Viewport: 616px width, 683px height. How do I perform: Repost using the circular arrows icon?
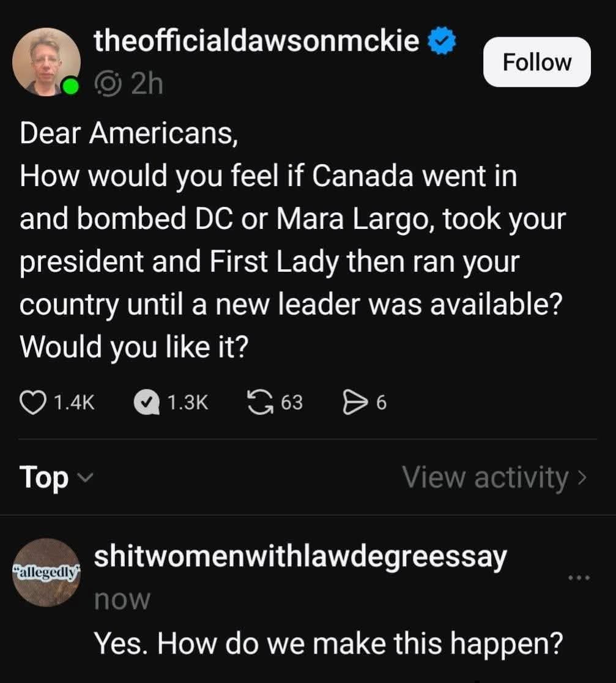coord(260,402)
